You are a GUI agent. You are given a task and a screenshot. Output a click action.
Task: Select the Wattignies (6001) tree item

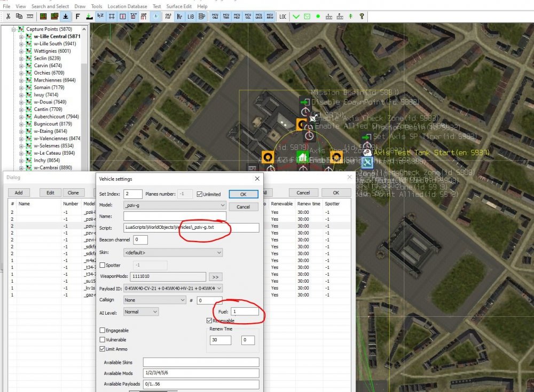coord(52,51)
